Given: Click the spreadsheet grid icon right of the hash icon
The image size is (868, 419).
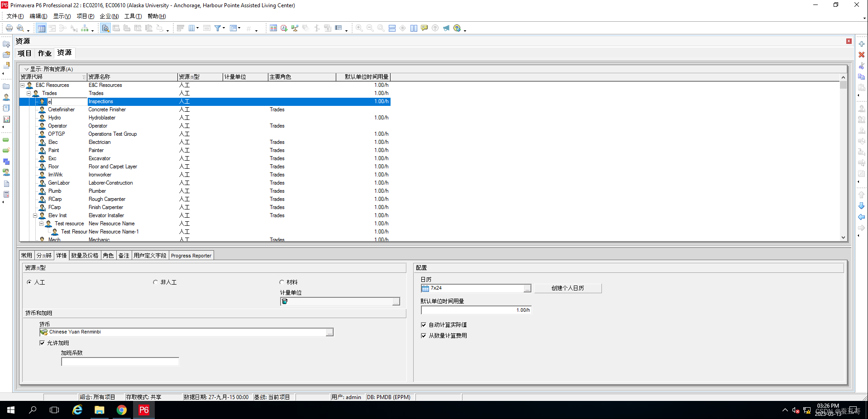Looking at the screenshot, I should [273, 28].
